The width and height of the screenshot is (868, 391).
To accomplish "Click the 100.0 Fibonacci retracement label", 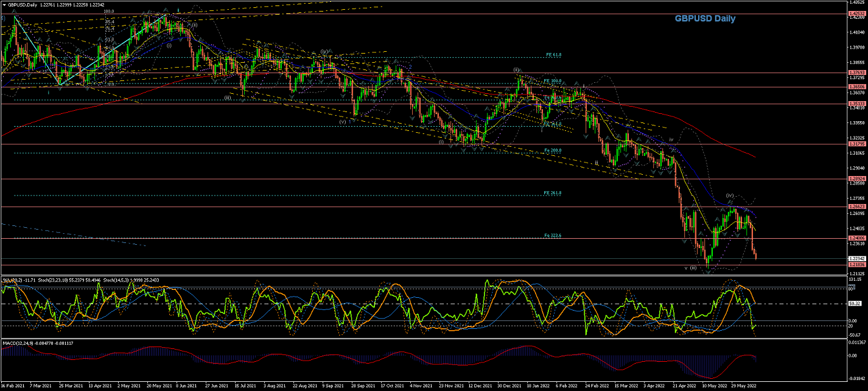I will [x=109, y=12].
